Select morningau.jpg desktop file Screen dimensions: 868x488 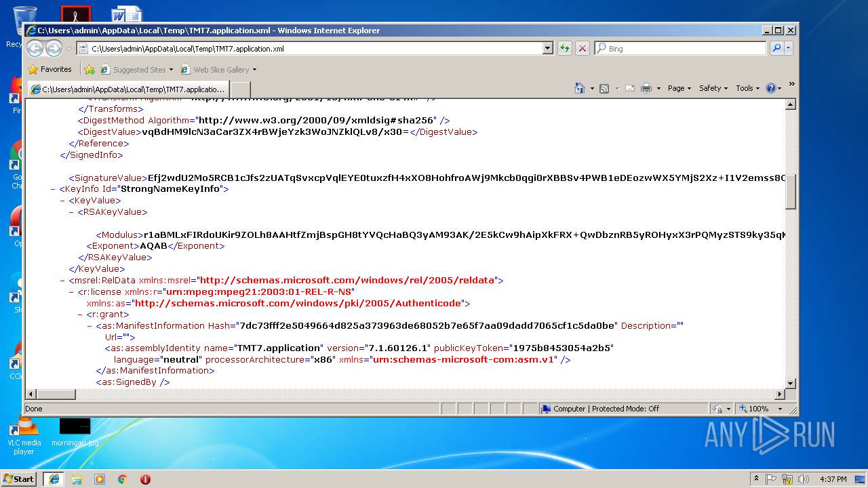click(x=75, y=432)
